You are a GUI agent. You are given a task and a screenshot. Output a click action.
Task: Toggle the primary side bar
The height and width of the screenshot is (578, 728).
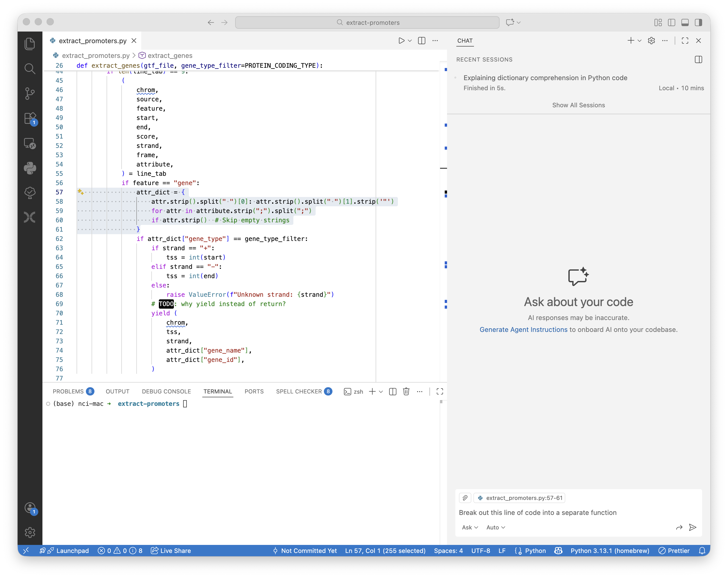(x=672, y=22)
